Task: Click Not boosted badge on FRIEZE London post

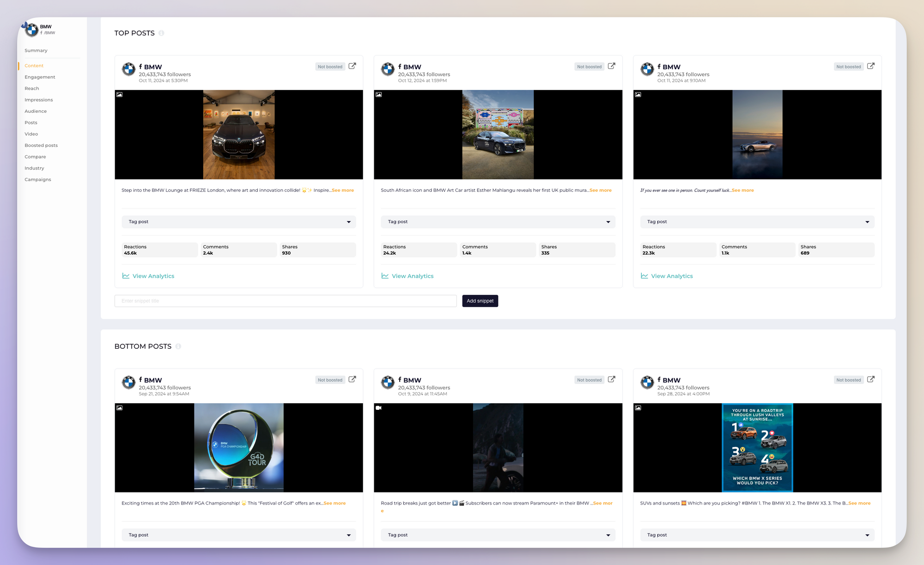Action: tap(330, 67)
